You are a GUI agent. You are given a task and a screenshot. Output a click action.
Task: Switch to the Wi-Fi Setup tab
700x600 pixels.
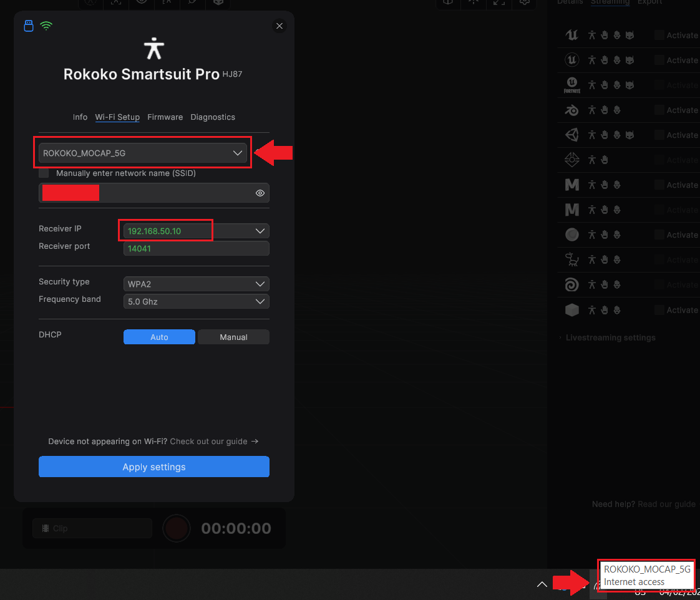(117, 117)
